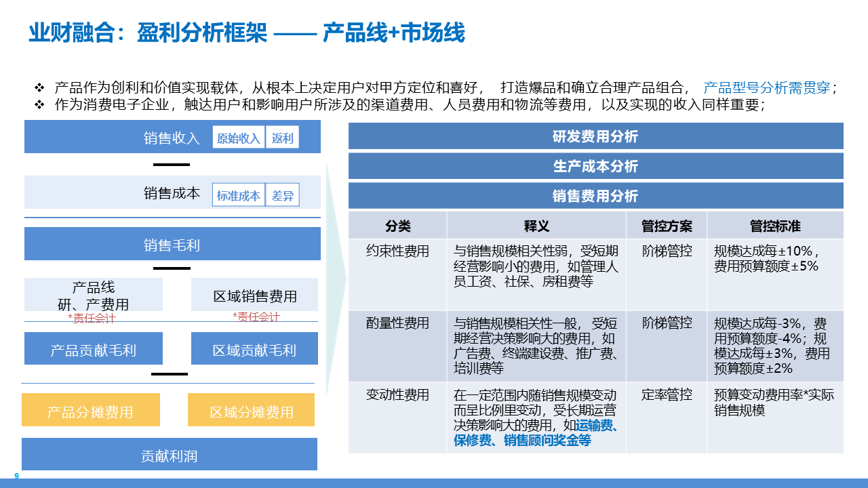Click the 销售收入 box
The width and height of the screenshot is (868, 488).
tap(172, 138)
